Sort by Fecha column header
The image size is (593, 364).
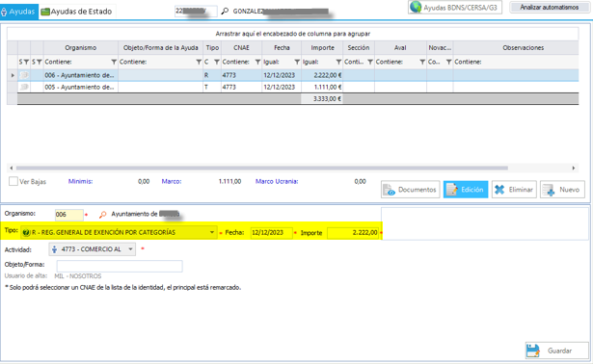(x=282, y=47)
